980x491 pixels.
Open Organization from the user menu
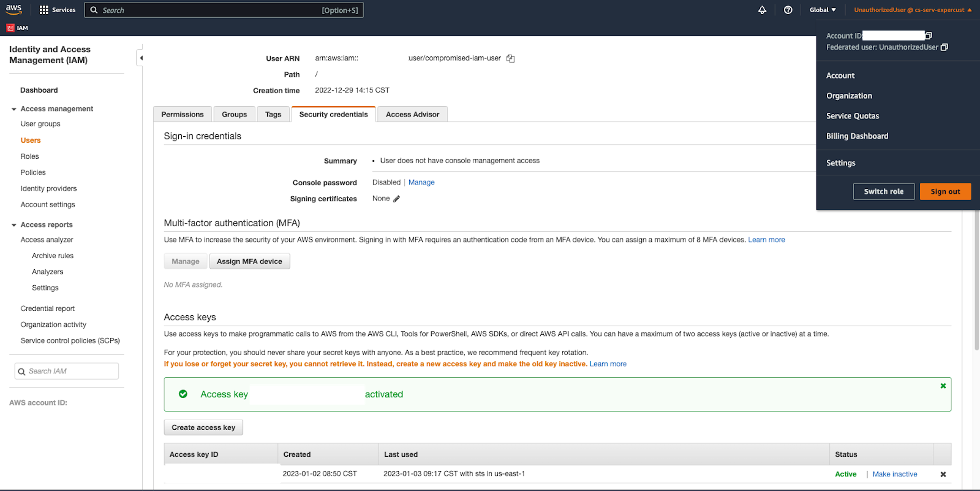tap(849, 96)
